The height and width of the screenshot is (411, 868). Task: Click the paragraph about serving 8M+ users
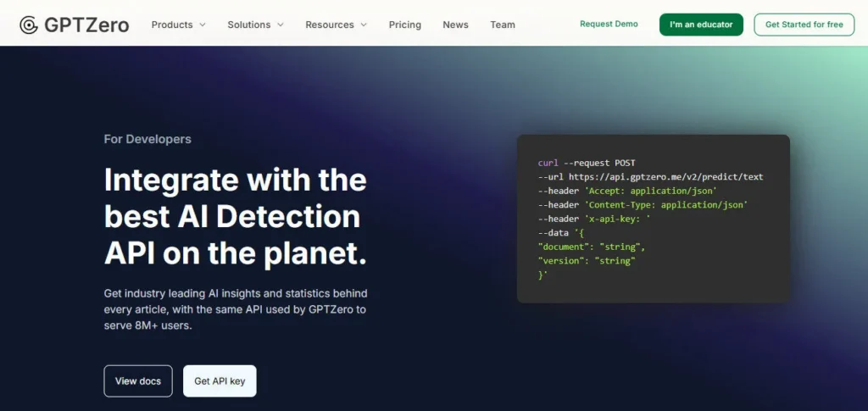point(236,309)
